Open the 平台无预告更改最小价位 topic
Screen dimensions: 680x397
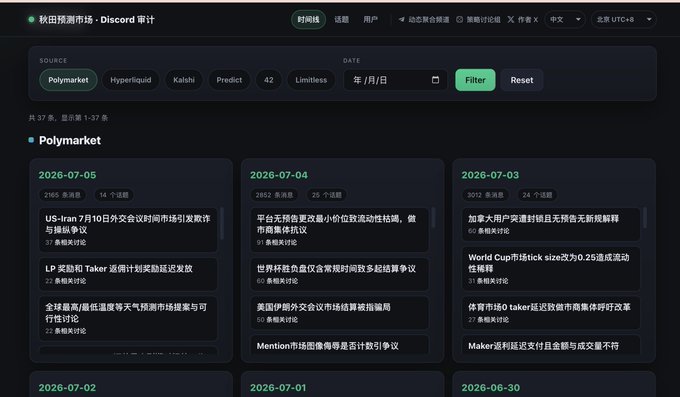340,230
